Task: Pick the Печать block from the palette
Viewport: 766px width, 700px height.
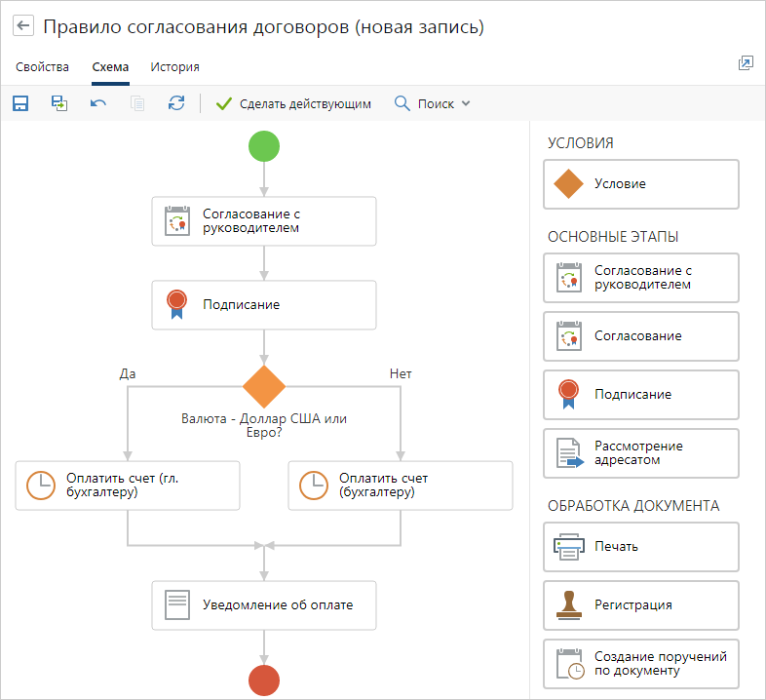Action: (640, 546)
